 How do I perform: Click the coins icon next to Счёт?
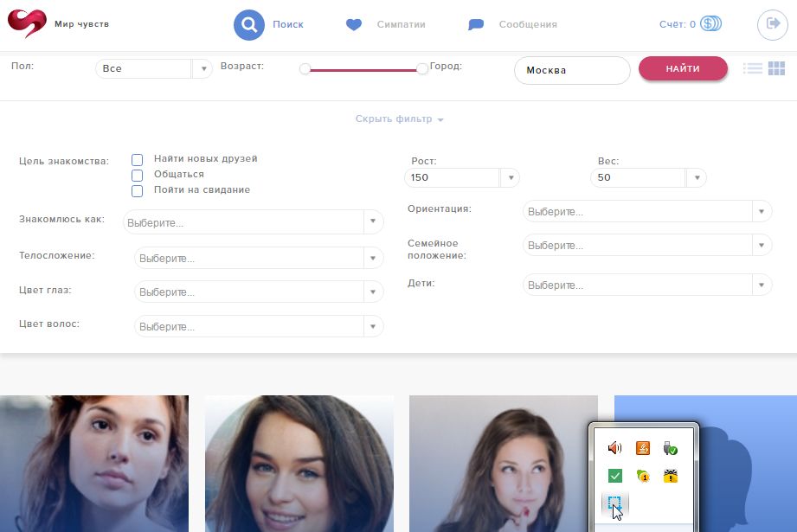710,24
